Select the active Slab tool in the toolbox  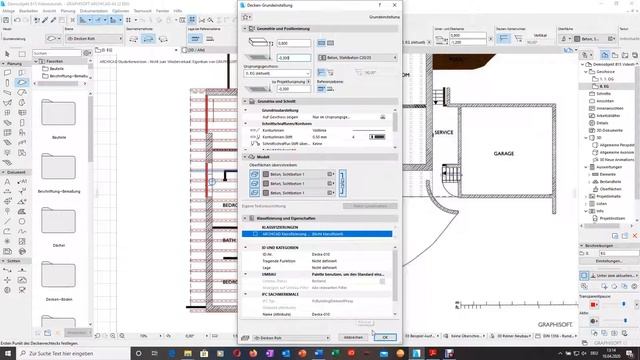pos(22,83)
